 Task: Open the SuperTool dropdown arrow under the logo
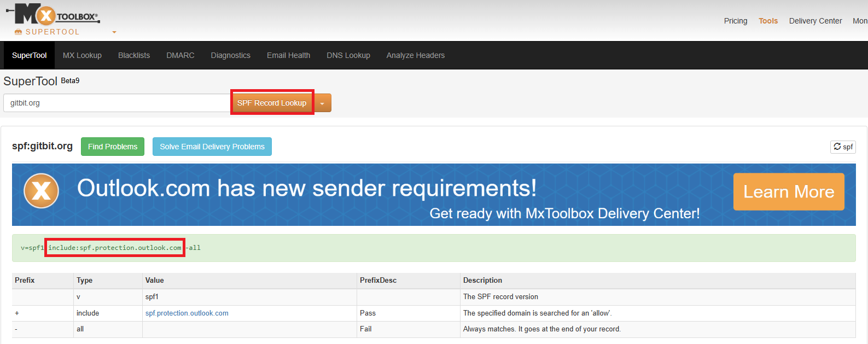pyautogui.click(x=114, y=32)
